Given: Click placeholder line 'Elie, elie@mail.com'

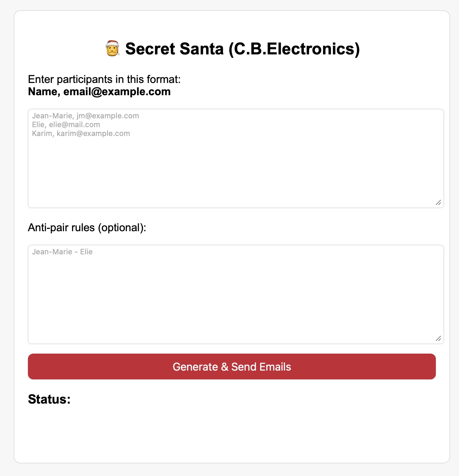Looking at the screenshot, I should coord(66,124).
